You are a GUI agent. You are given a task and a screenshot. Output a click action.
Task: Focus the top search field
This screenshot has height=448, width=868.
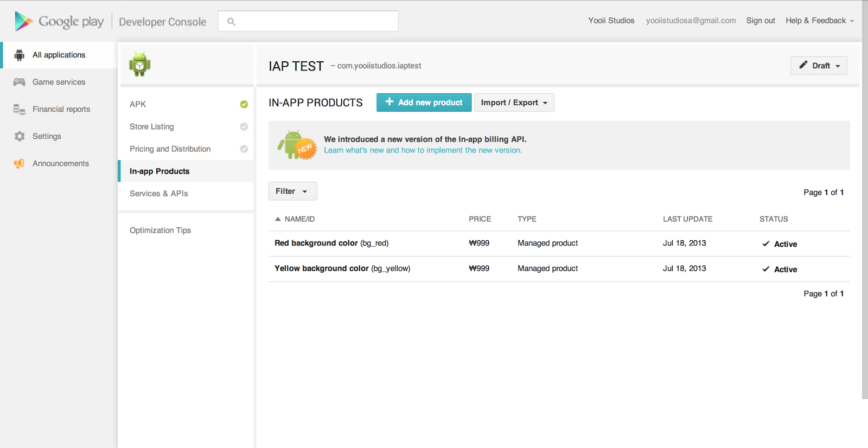coord(308,21)
